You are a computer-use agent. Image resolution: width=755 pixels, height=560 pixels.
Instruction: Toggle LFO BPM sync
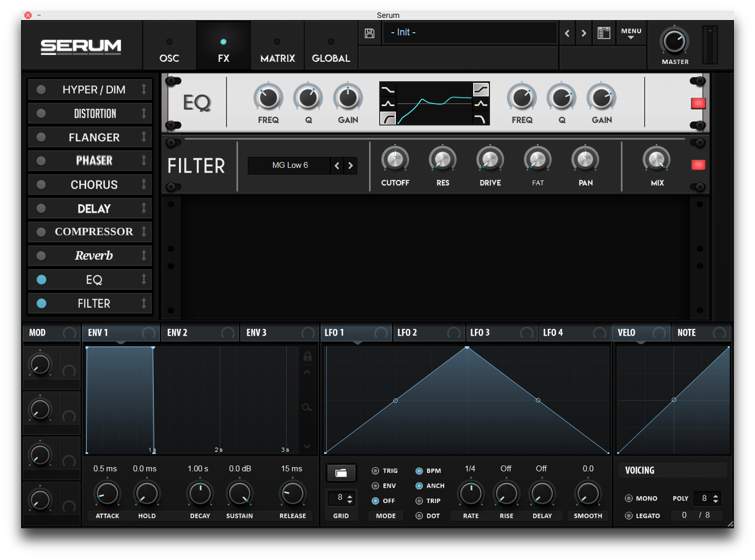click(419, 471)
